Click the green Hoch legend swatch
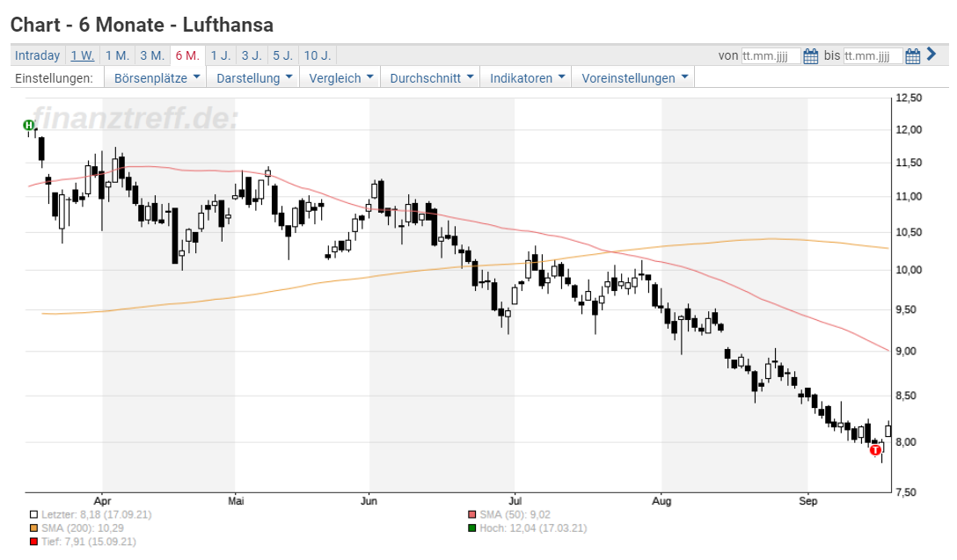 (x=471, y=528)
